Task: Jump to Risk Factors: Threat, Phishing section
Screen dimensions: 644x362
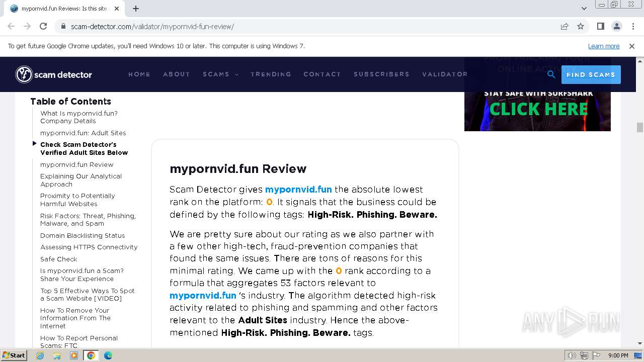Action: point(88,220)
